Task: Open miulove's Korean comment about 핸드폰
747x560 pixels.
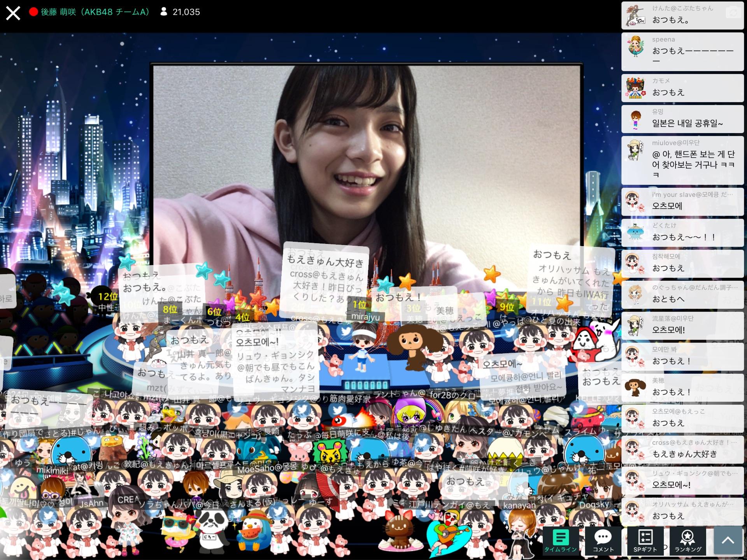Action: [682, 160]
